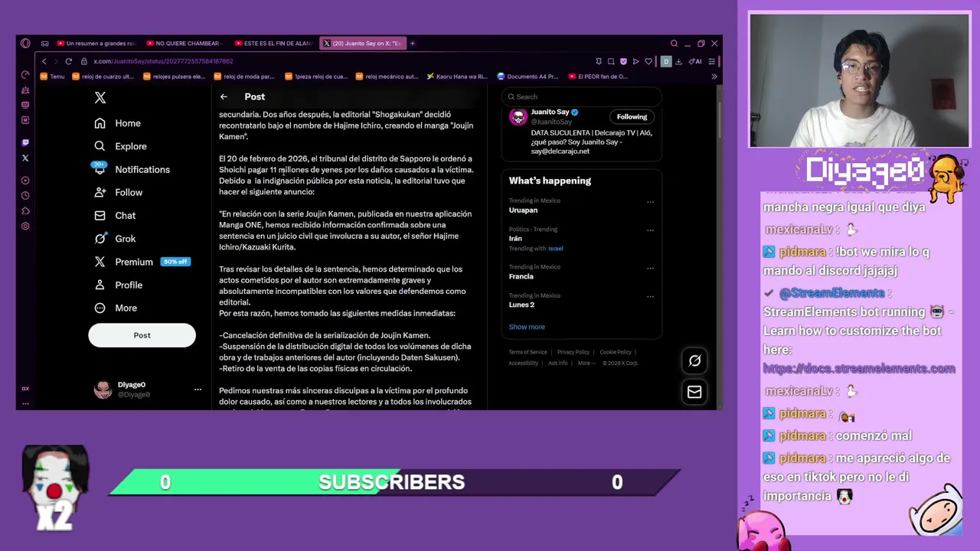Open Twitch in the Opera sidebar
The height and width of the screenshot is (551, 980).
pyautogui.click(x=25, y=142)
